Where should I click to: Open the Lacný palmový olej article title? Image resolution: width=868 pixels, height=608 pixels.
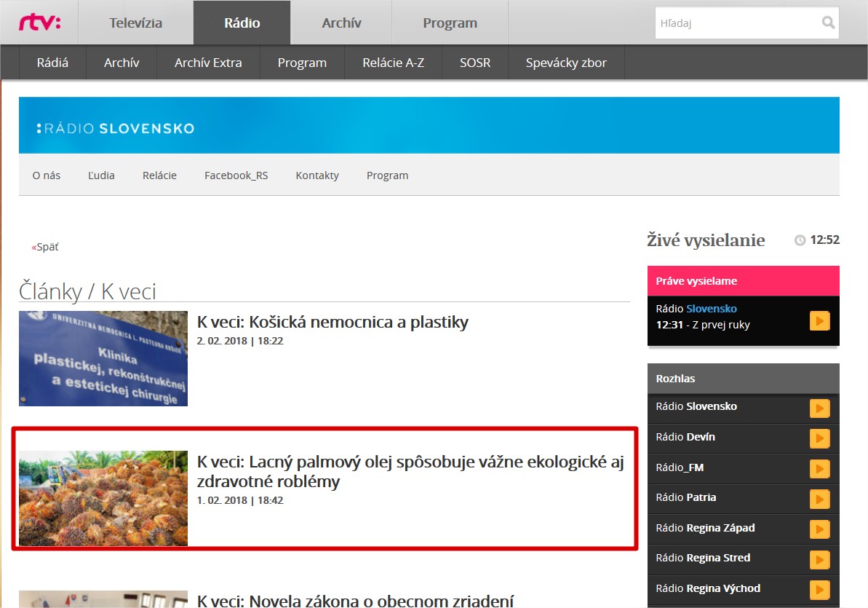pos(410,471)
